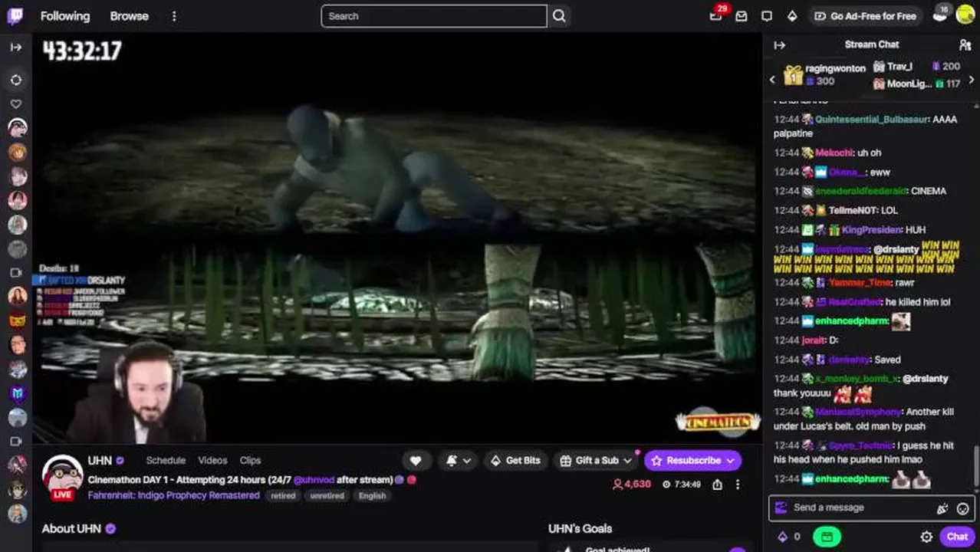980x552 pixels.
Task: Click the Go Ad-Free for Free button
Action: [x=865, y=16]
